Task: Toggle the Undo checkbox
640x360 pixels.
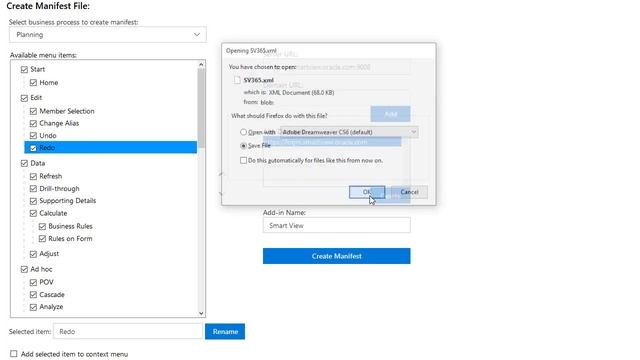Action: [33, 136]
